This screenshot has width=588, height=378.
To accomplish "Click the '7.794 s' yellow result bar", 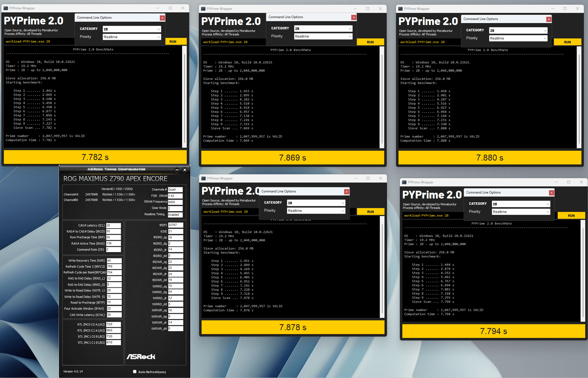I will tap(494, 331).
